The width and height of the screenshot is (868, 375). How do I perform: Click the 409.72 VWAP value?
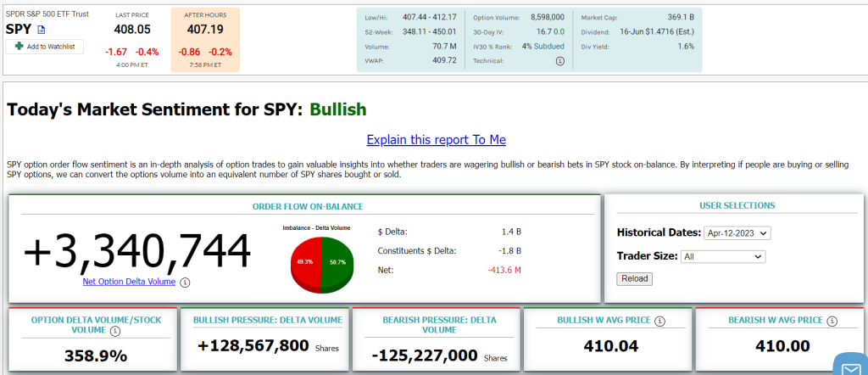(x=444, y=60)
